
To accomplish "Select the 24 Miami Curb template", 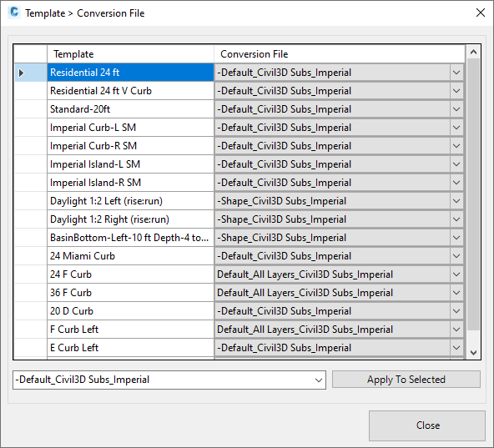I will click(x=130, y=256).
